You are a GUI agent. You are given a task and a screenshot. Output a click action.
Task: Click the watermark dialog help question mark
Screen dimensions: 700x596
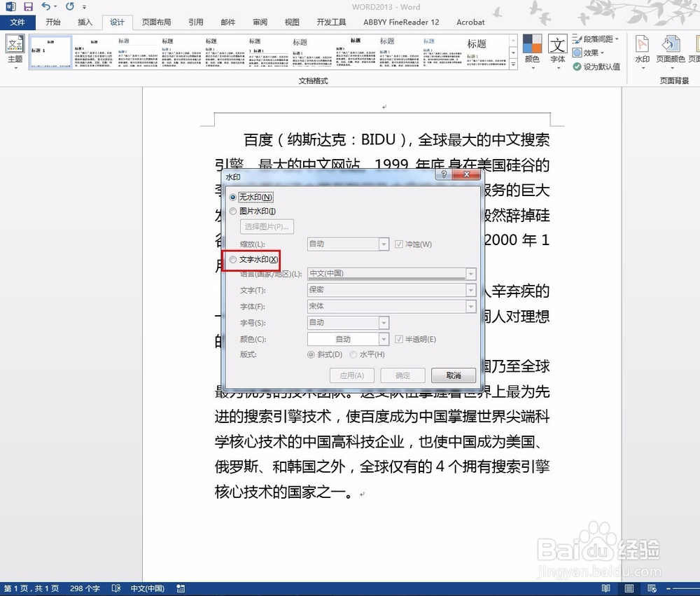point(443,174)
